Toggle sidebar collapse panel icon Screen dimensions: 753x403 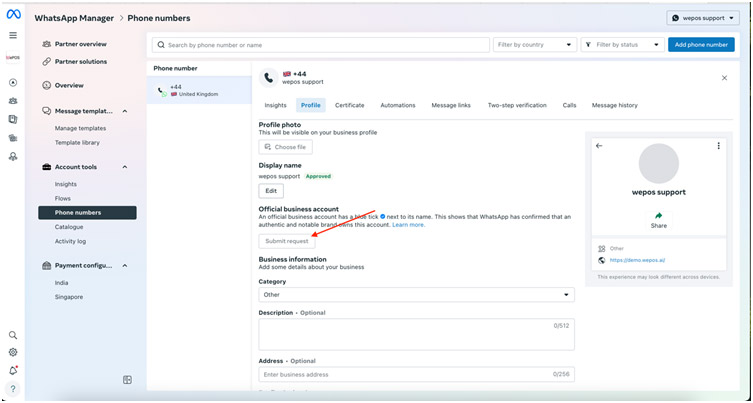(x=127, y=380)
